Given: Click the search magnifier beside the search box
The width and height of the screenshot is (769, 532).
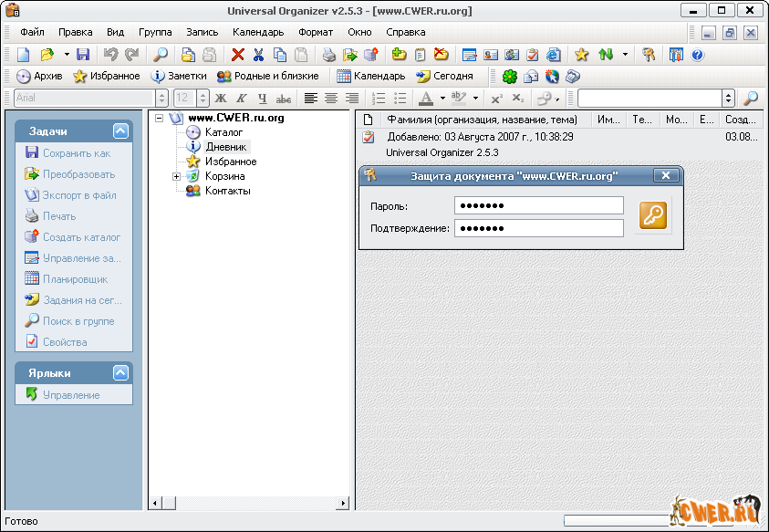Looking at the screenshot, I should pyautogui.click(x=750, y=99).
